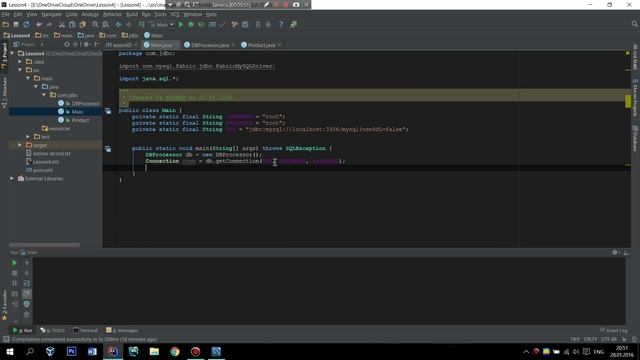Viewport: 640px width, 360px height.
Task: Open Chrome from the taskbar
Action: pos(175,351)
